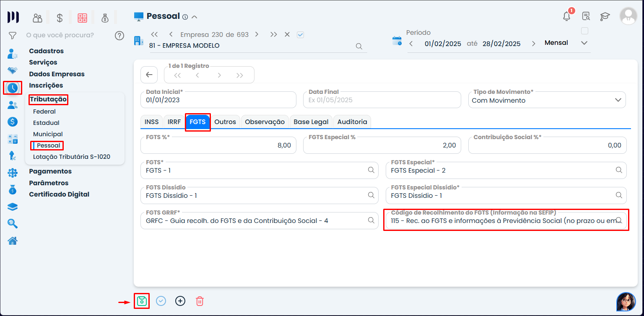Jump to the last company
Image resolution: width=644 pixels, height=316 pixels.
pos(273,34)
